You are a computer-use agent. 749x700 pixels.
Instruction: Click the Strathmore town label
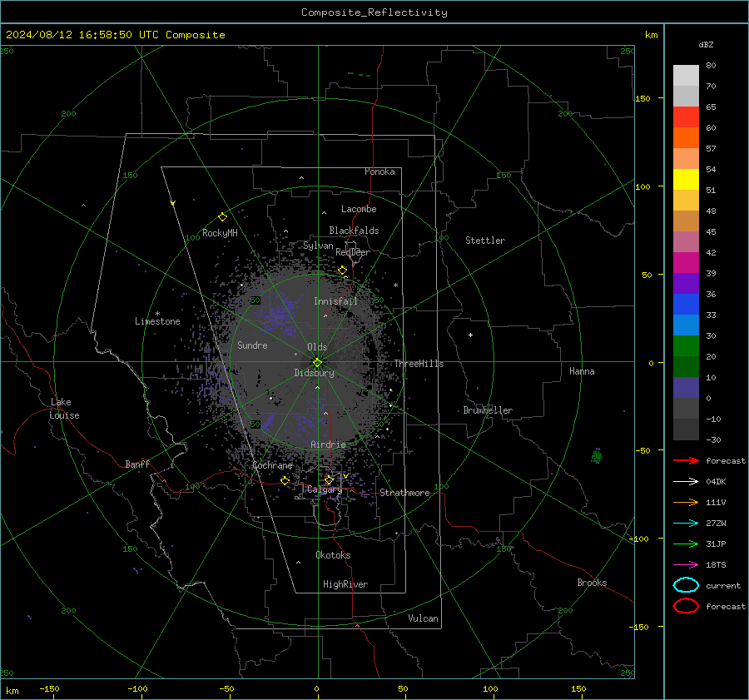404,493
